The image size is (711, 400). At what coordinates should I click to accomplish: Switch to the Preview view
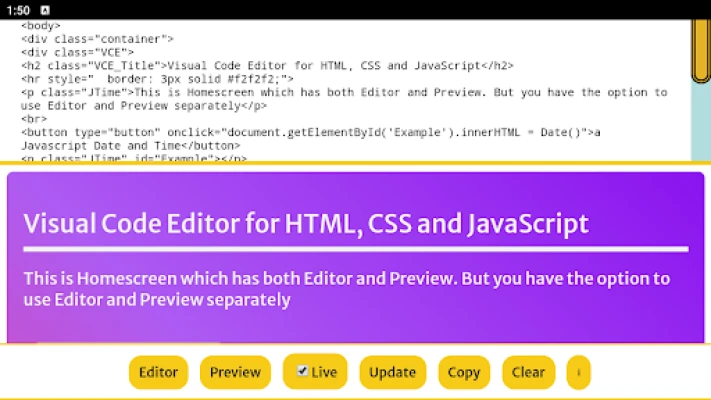(235, 372)
